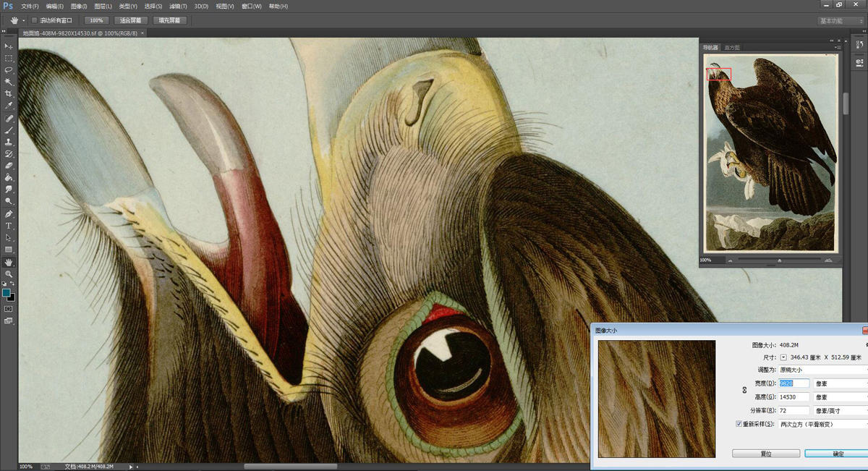The width and height of the screenshot is (868, 471).
Task: Uncheck the Resample checkbox
Action: 739,424
